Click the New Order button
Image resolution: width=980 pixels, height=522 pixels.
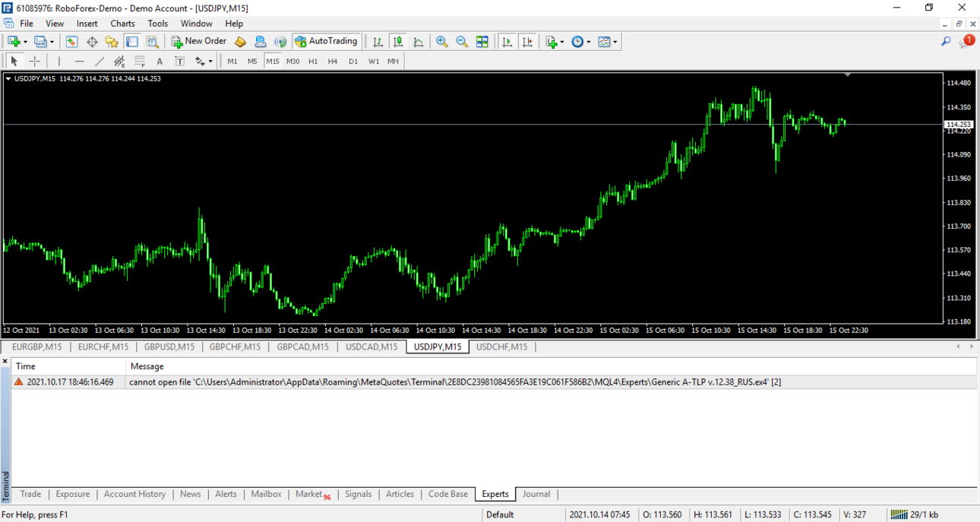(x=198, y=42)
